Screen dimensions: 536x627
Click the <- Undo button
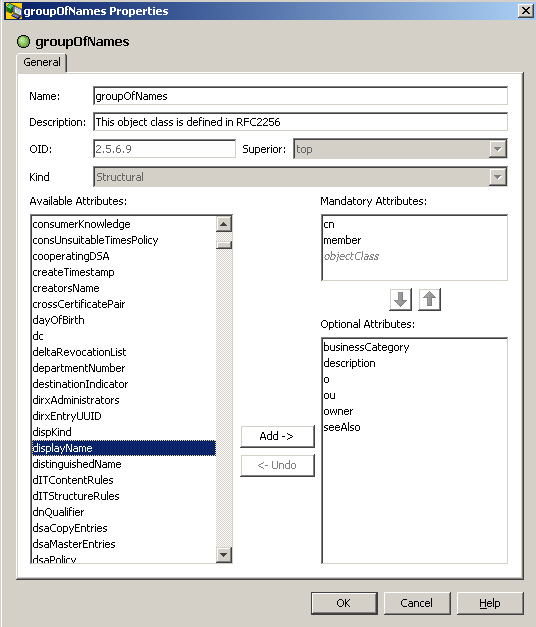277,465
